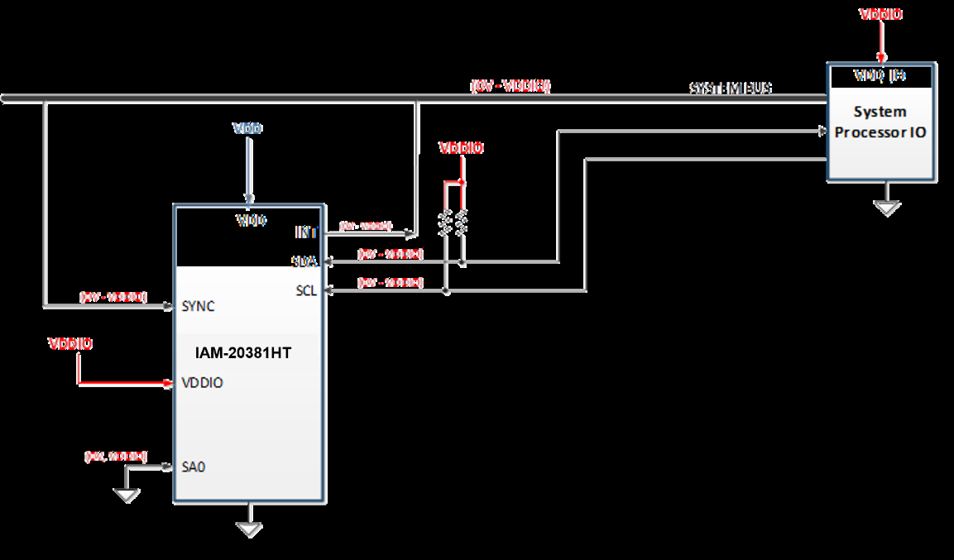Select the VDD supply label above IAM-20381HT
The height and width of the screenshot is (560, 954).
coord(247,128)
